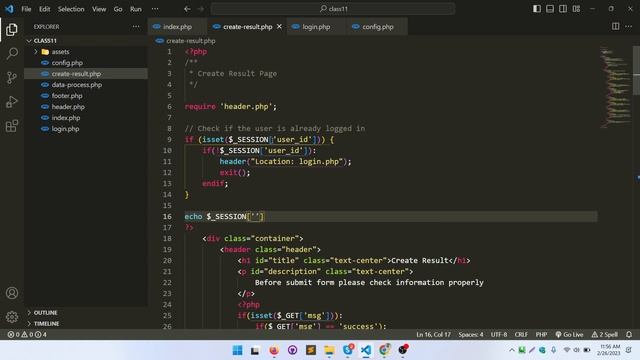Open Skype from the taskbar

point(348,350)
